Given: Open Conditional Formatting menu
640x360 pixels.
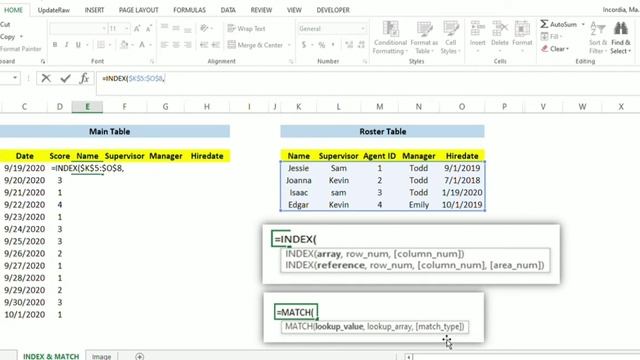Looking at the screenshot, I should tap(390, 38).
